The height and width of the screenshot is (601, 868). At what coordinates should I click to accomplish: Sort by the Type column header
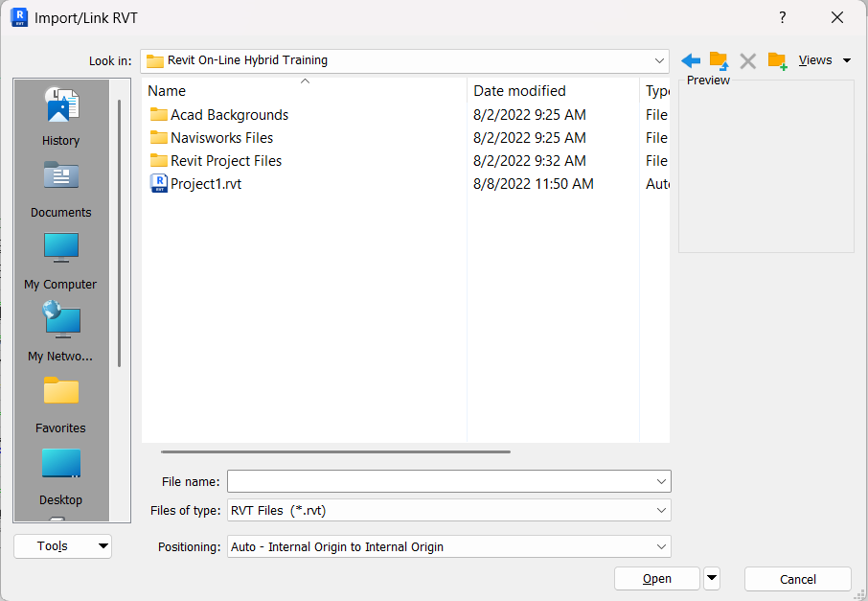click(x=655, y=91)
